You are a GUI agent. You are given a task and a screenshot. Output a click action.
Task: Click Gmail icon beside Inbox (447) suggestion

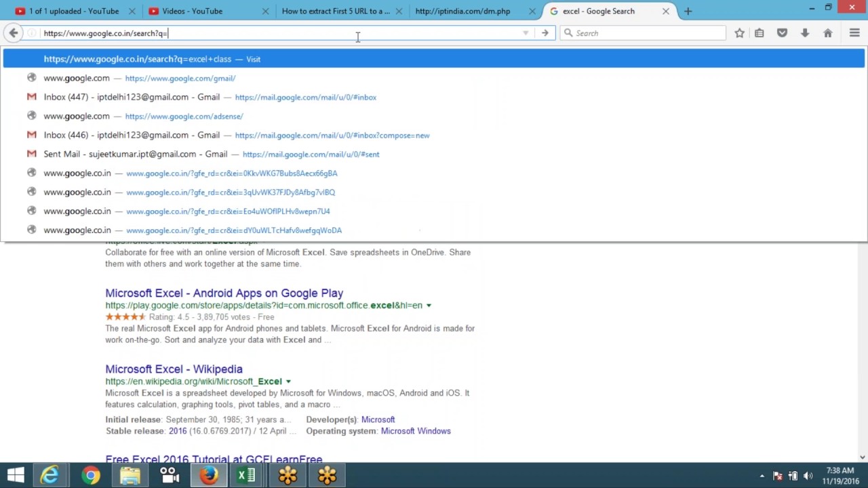[x=31, y=97]
